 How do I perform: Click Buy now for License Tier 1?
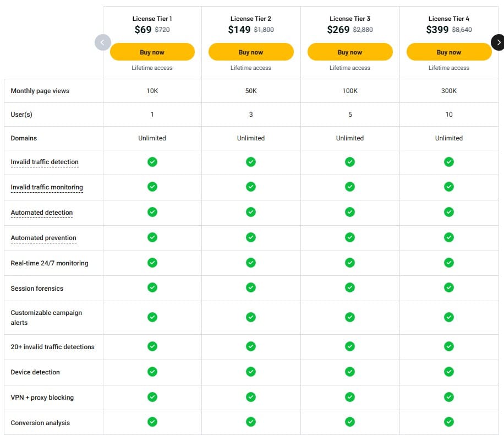tap(152, 51)
